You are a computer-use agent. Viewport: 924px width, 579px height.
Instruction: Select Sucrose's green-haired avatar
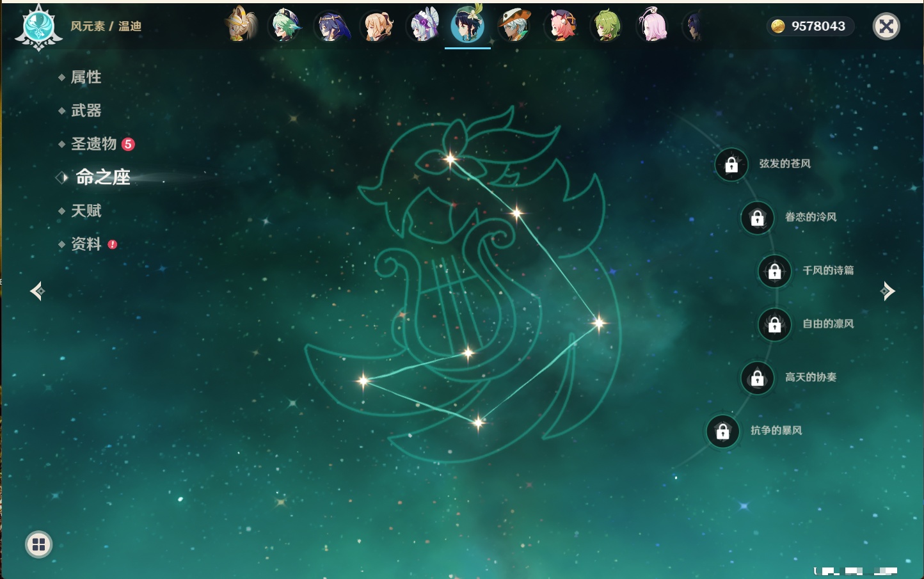pyautogui.click(x=285, y=26)
